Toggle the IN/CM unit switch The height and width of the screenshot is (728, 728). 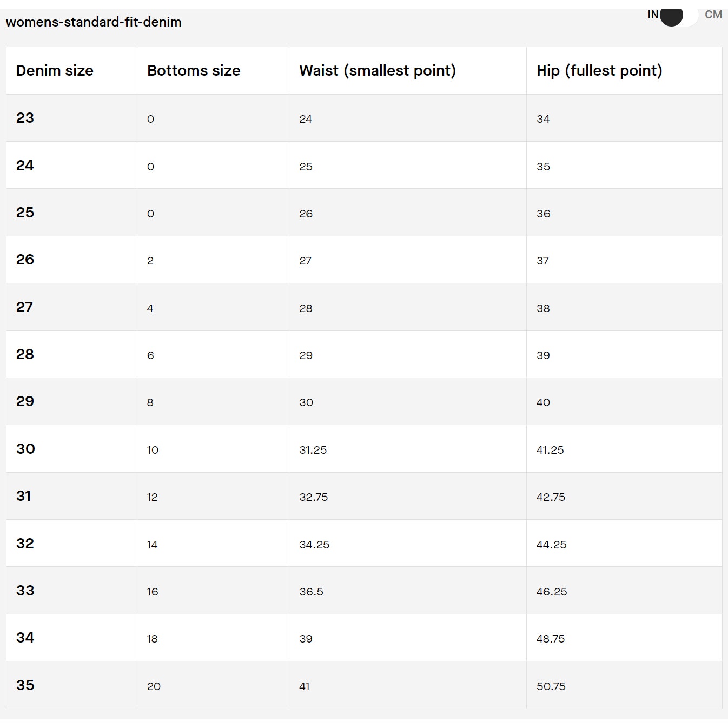pos(679,15)
